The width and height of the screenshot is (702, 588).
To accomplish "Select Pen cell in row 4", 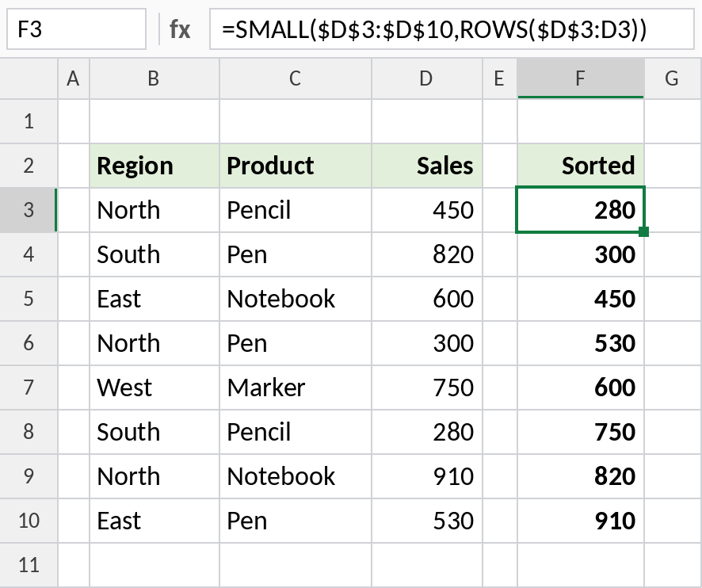I will coord(296,254).
